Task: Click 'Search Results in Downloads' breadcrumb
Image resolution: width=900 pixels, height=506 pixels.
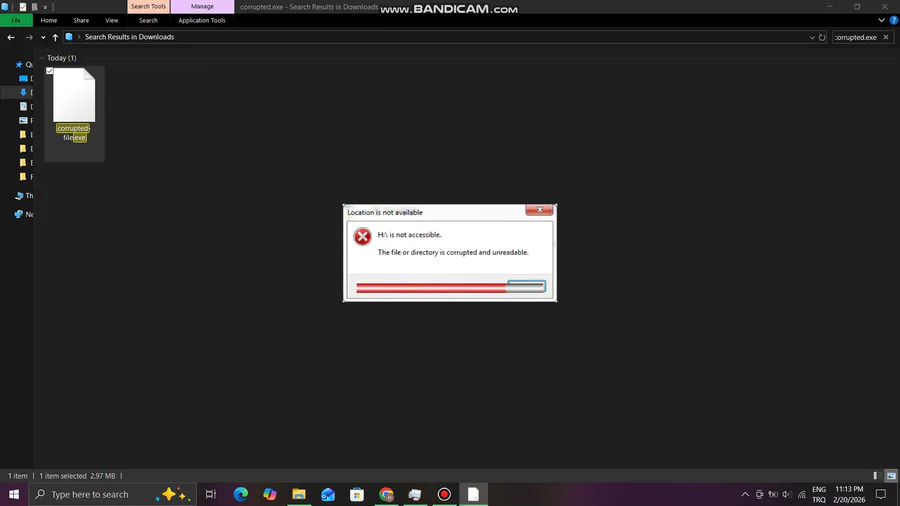Action: pos(129,37)
